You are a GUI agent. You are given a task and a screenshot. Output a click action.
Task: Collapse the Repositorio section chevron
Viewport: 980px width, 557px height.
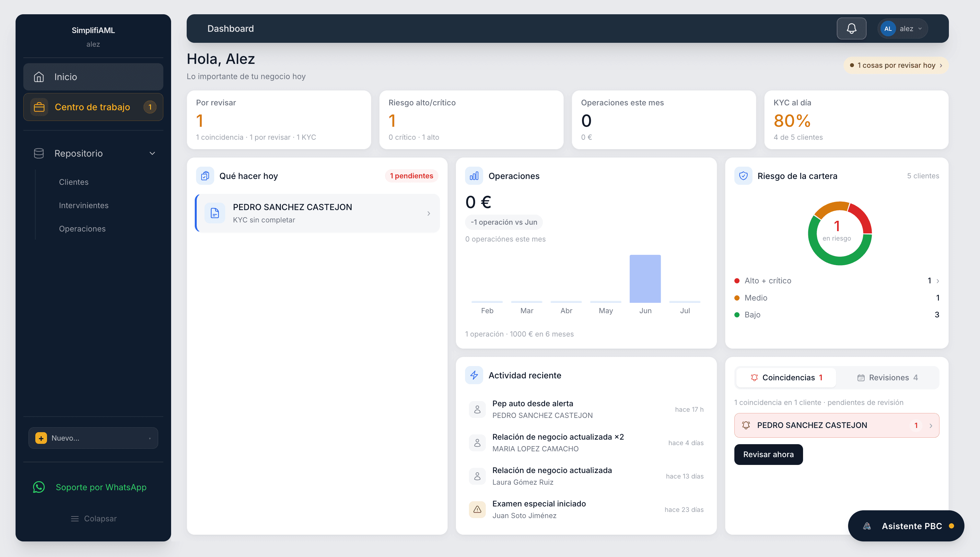pyautogui.click(x=152, y=153)
